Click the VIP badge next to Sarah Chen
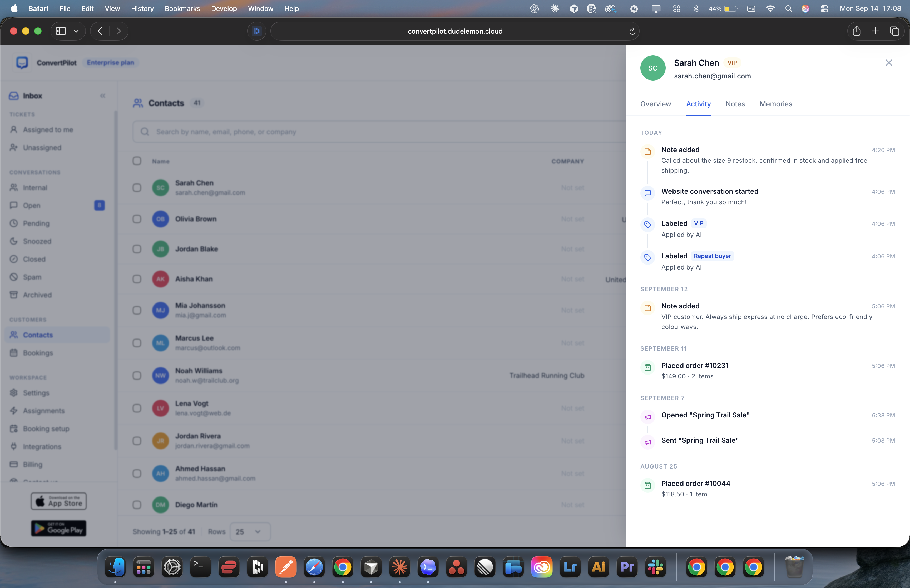This screenshot has height=588, width=910. click(x=732, y=63)
